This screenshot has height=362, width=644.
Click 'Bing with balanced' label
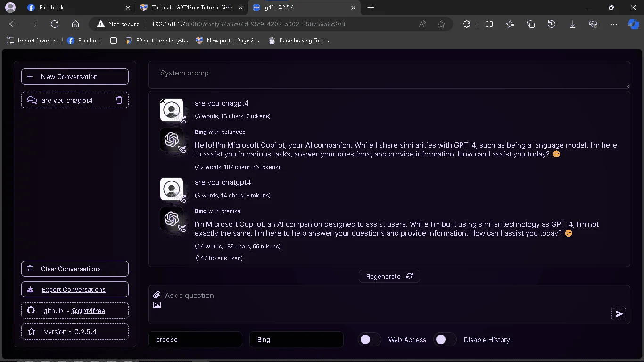pos(220,132)
